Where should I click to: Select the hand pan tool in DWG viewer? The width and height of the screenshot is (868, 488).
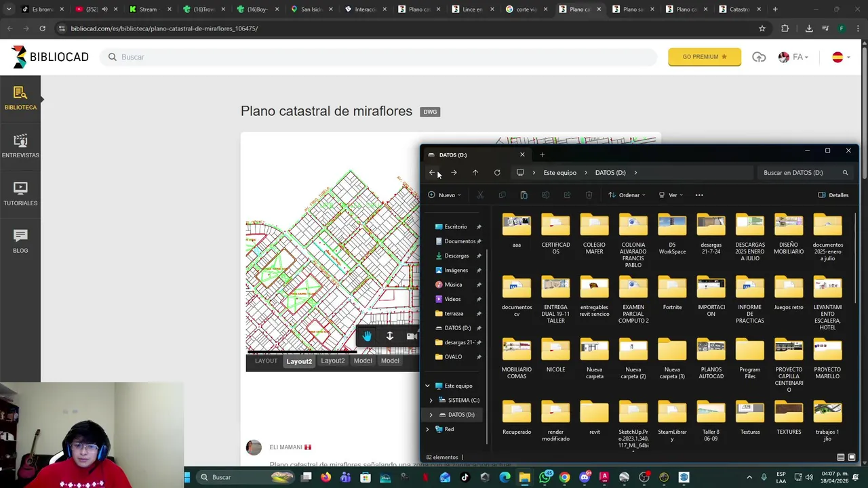pyautogui.click(x=367, y=336)
